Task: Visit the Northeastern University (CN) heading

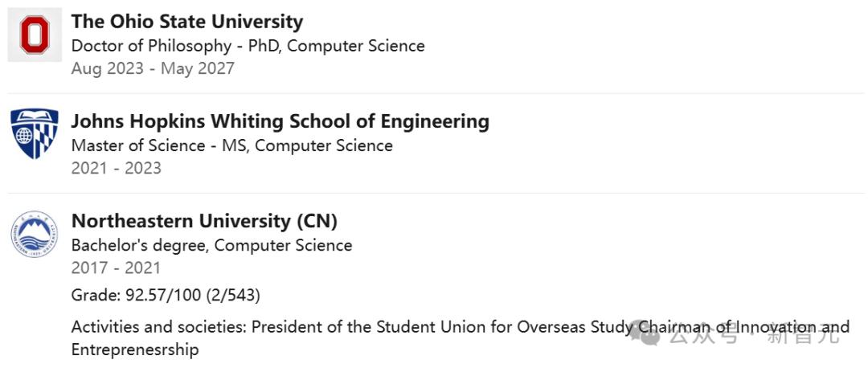Action: [x=204, y=221]
